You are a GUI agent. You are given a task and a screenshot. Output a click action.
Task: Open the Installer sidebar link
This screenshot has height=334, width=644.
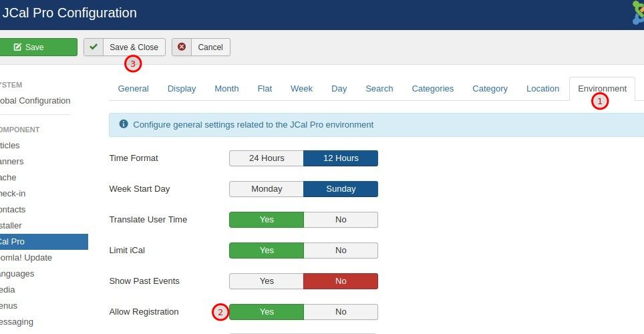(x=11, y=226)
